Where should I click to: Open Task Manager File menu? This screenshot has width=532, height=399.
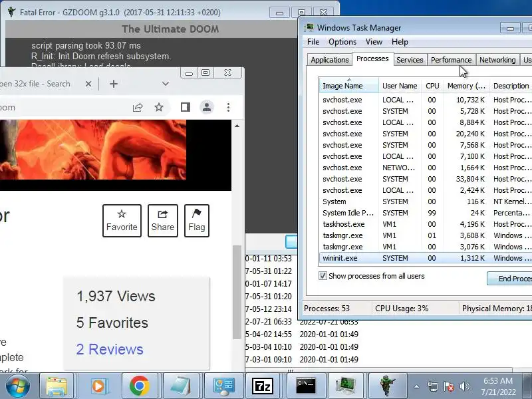click(x=313, y=42)
